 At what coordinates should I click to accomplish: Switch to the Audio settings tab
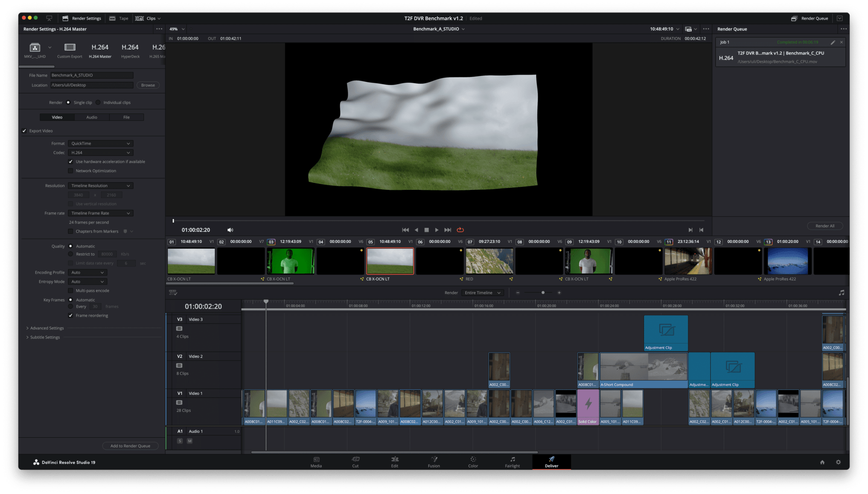(x=91, y=117)
